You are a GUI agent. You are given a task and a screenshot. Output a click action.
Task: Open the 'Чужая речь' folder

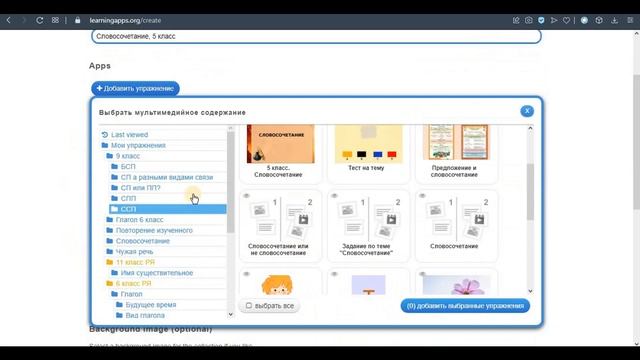[x=134, y=251]
